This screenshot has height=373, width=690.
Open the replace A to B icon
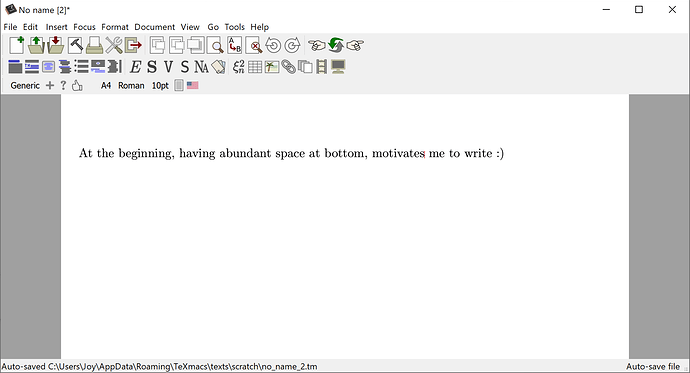click(x=235, y=45)
